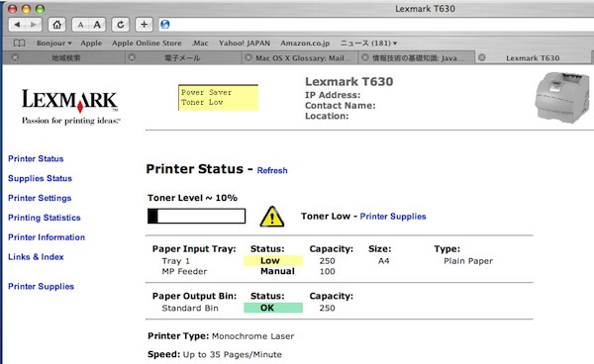The height and width of the screenshot is (364, 594).
Task: Close the 電子メール tab
Action: click(132, 57)
